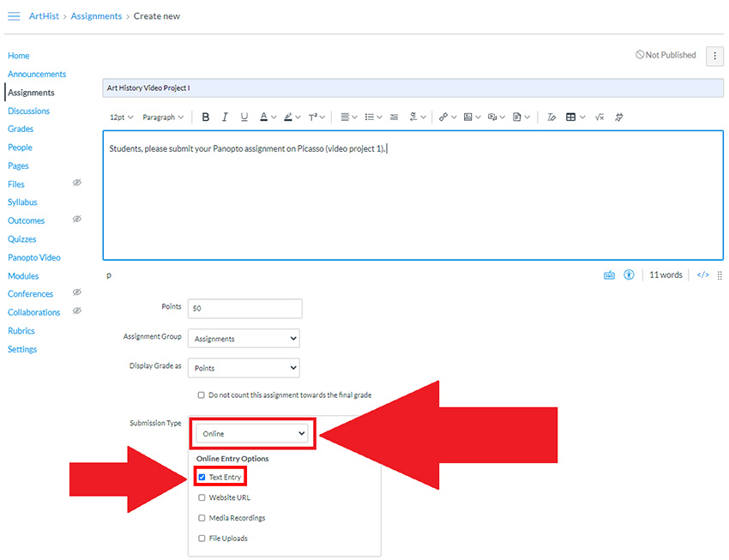The height and width of the screenshot is (560, 729).
Task: Open the 12pt font size dropdown
Action: (121, 117)
